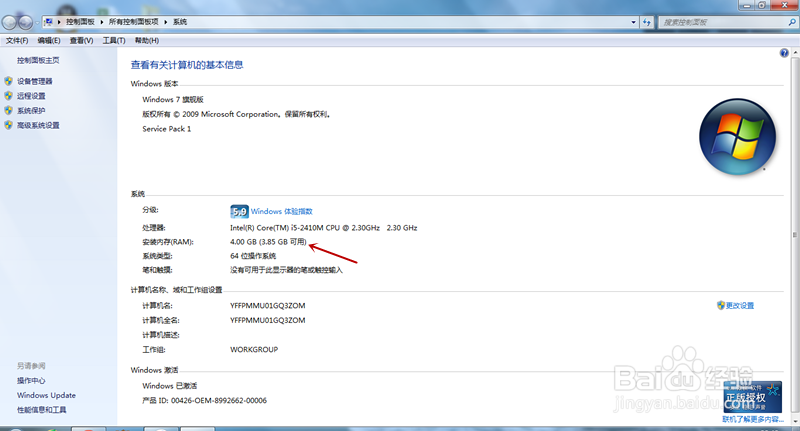Click the Windows 体验指数 link

click(x=282, y=211)
